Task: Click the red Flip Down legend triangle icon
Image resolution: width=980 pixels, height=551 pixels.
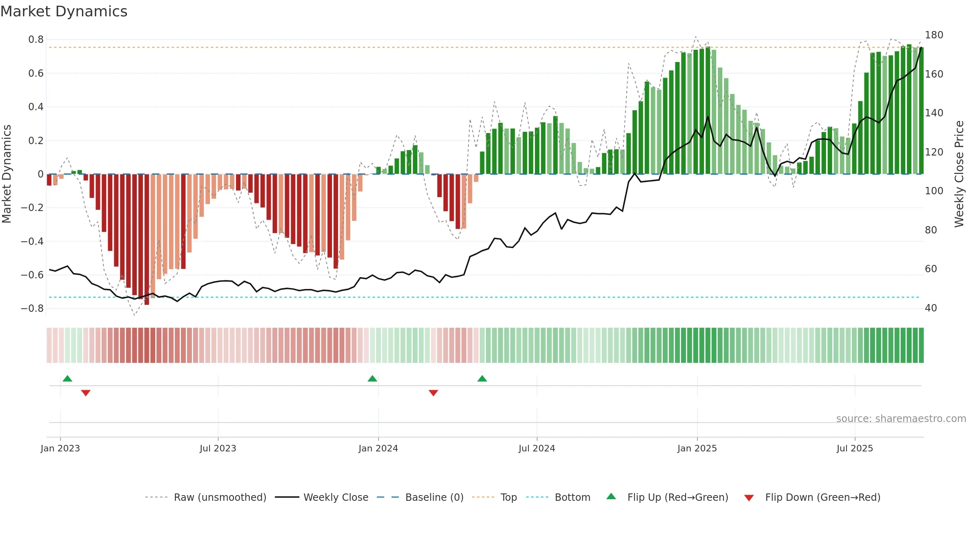Action: pyautogui.click(x=749, y=498)
